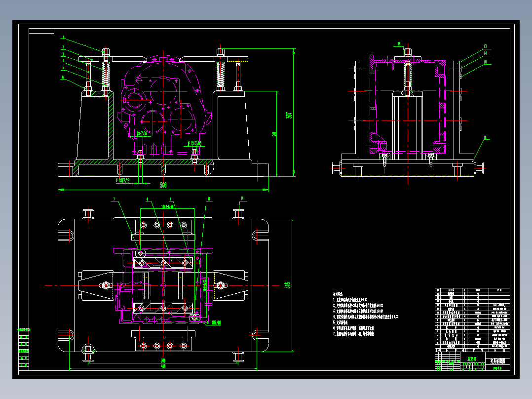Select the parts list table header row
532x399 pixels.
click(472, 290)
